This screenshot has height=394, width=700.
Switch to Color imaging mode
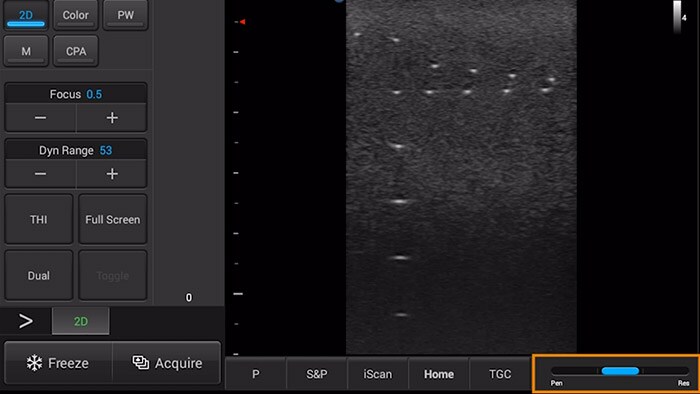[x=75, y=15]
